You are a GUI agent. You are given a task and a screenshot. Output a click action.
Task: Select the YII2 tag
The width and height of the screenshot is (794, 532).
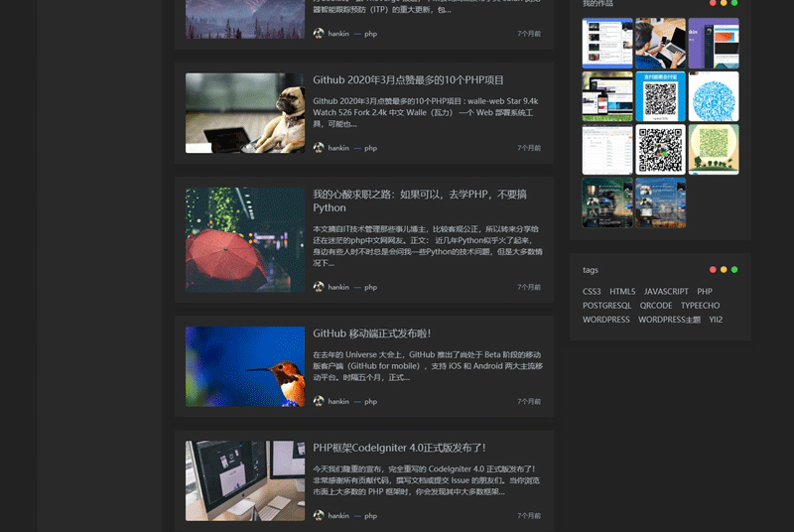coord(716,320)
